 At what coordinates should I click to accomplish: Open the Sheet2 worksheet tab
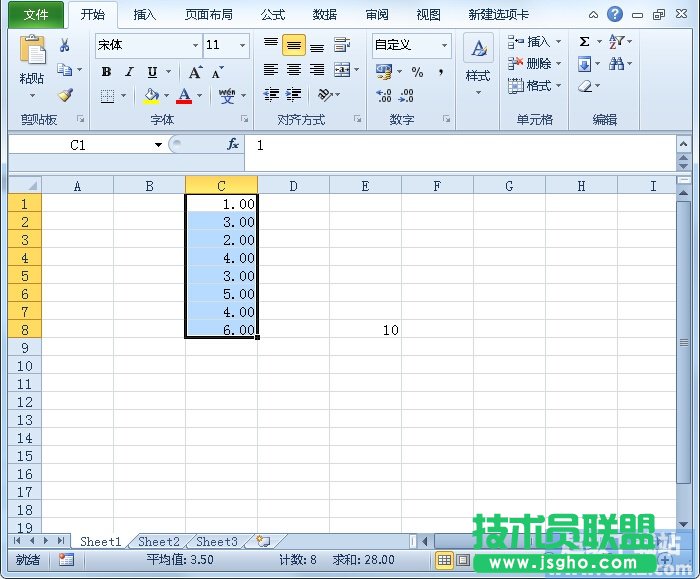(x=158, y=541)
